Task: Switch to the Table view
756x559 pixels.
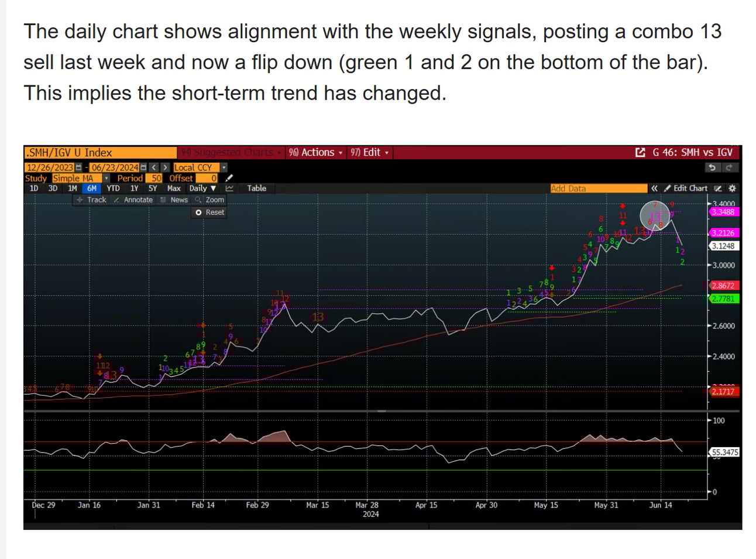Action: pyautogui.click(x=256, y=188)
